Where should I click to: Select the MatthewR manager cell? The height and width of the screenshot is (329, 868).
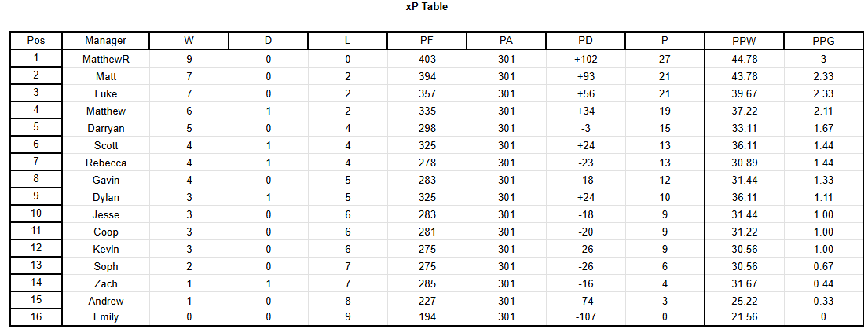pyautogui.click(x=106, y=59)
